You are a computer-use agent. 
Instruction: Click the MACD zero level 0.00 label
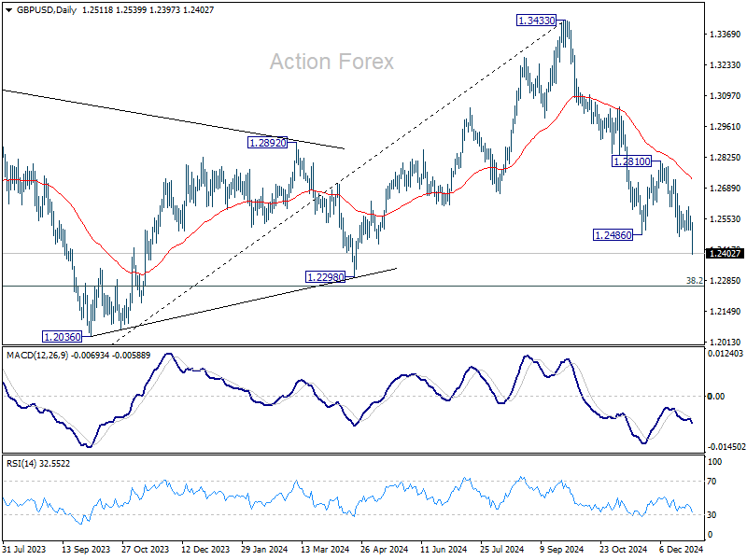click(716, 396)
